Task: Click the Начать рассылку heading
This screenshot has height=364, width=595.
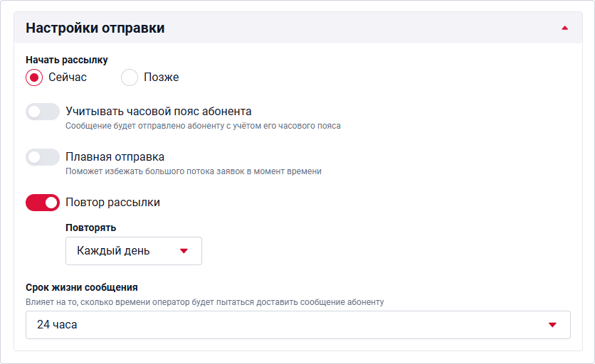Action: point(67,60)
